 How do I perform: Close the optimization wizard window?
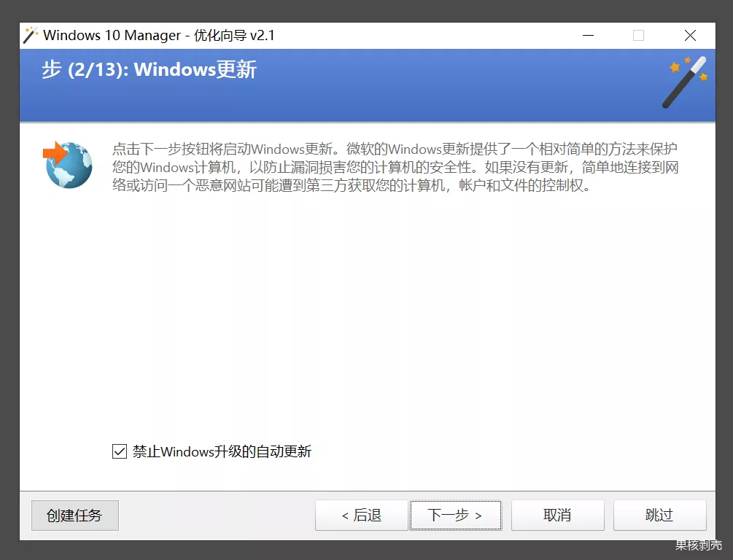[x=690, y=36]
